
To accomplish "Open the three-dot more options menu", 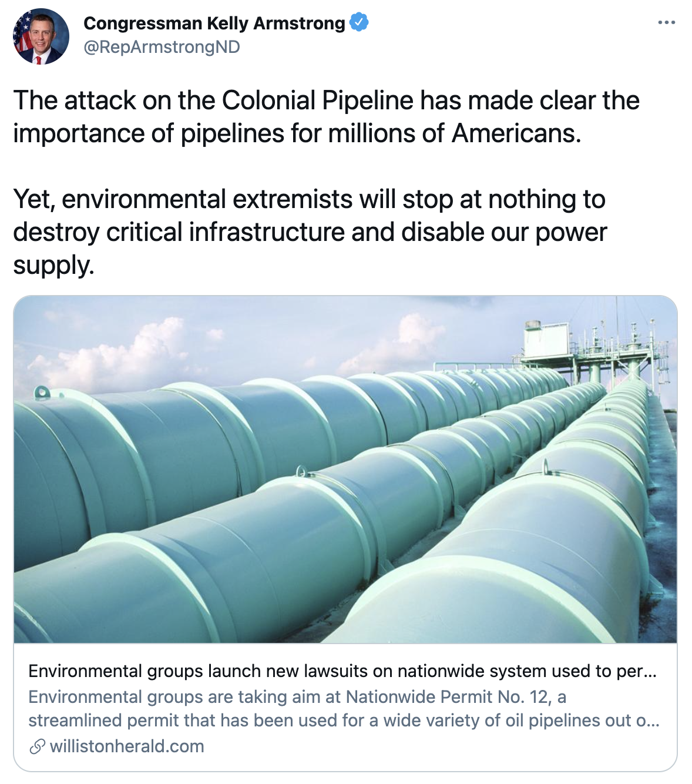I will coord(667,23).
